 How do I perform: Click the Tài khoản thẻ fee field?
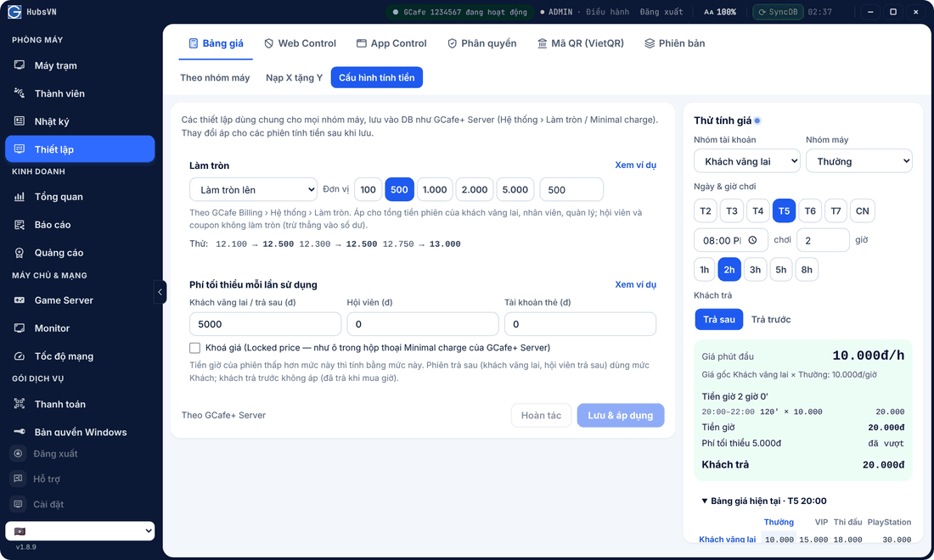coord(580,324)
